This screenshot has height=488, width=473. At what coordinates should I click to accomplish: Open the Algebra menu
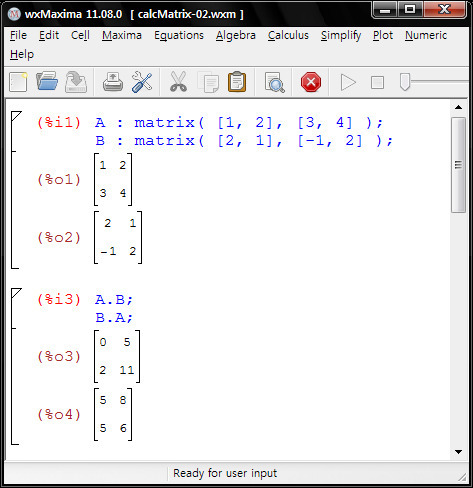(236, 35)
